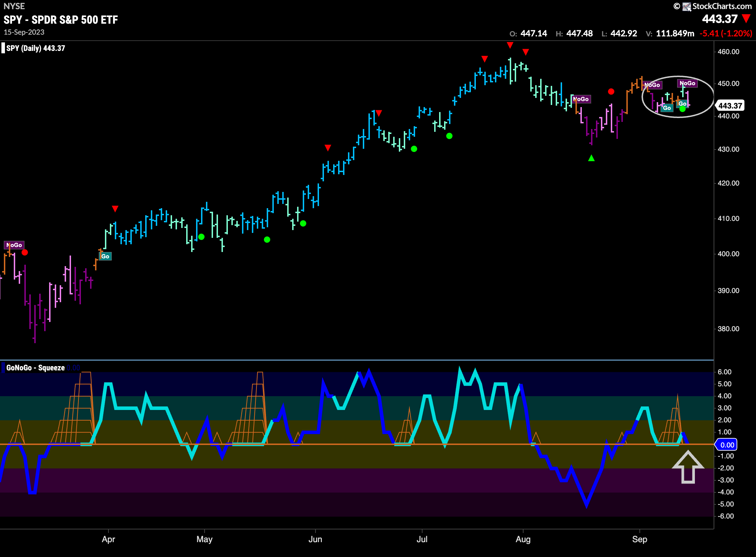Click the Jun label on time axis
The height and width of the screenshot is (557, 756).
pyautogui.click(x=315, y=539)
